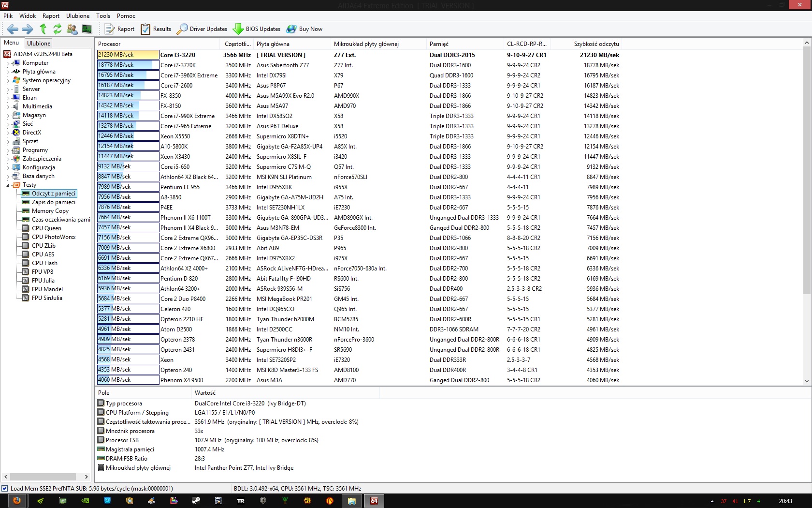Select the FPU Julia test

pyautogui.click(x=43, y=281)
